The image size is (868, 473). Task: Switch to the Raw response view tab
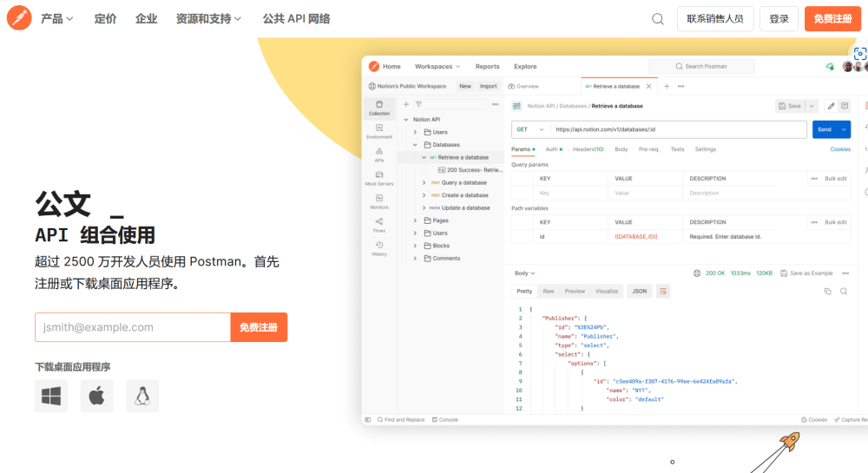pyautogui.click(x=548, y=291)
